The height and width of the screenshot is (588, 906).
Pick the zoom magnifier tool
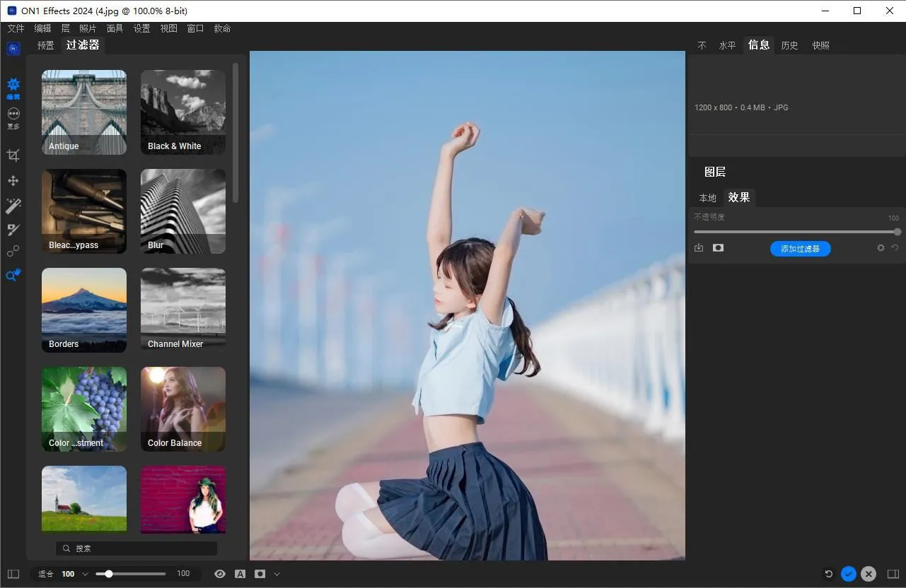(x=13, y=276)
